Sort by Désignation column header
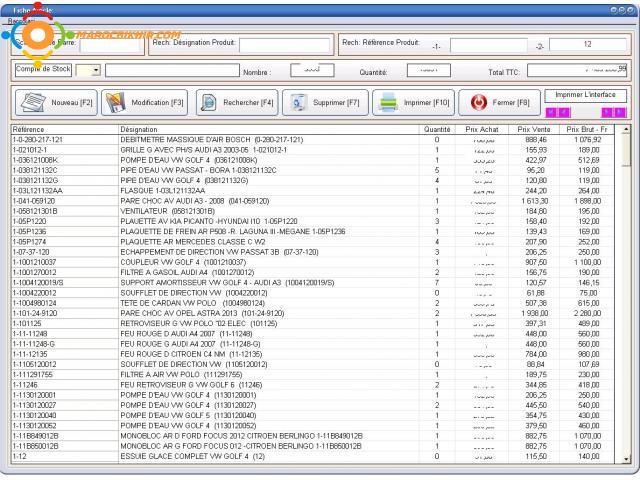Screen dimensions: 640x480 pos(269,129)
